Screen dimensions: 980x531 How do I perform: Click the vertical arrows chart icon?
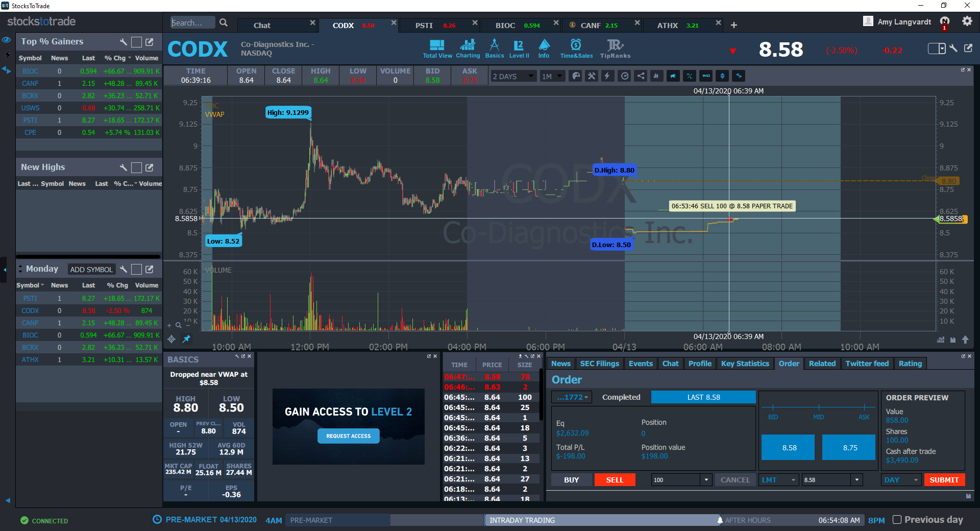(x=722, y=76)
